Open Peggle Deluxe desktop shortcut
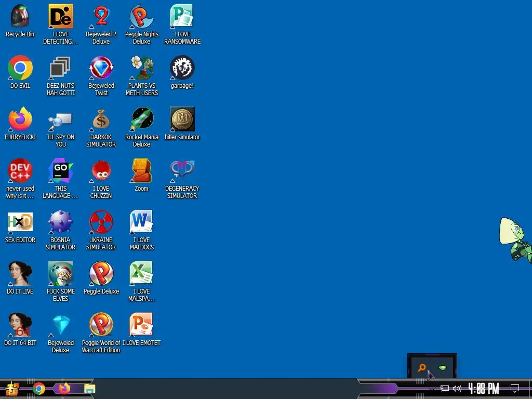The width and height of the screenshot is (532, 399). [101, 273]
